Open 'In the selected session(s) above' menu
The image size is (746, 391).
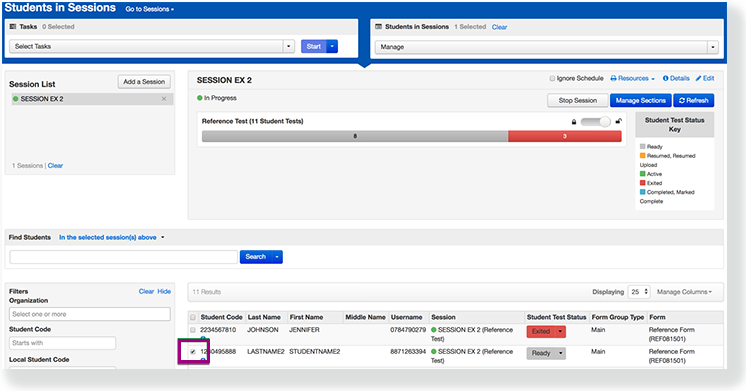point(112,237)
